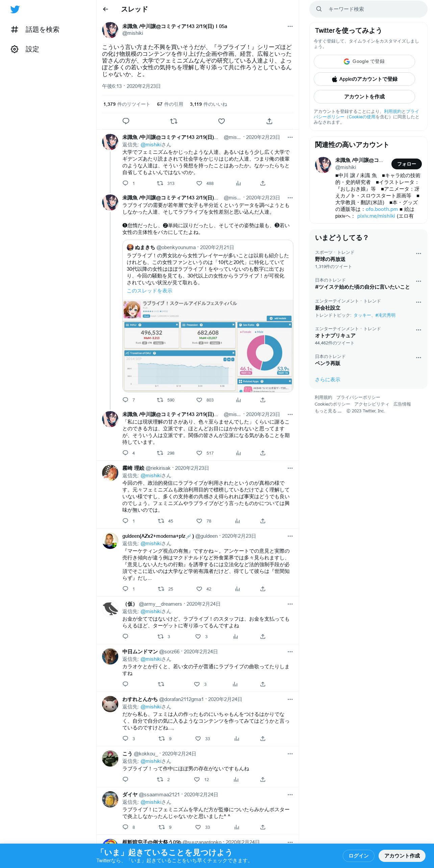View 1,379 retweets list
This screenshot has width=434, height=868.
(127, 104)
